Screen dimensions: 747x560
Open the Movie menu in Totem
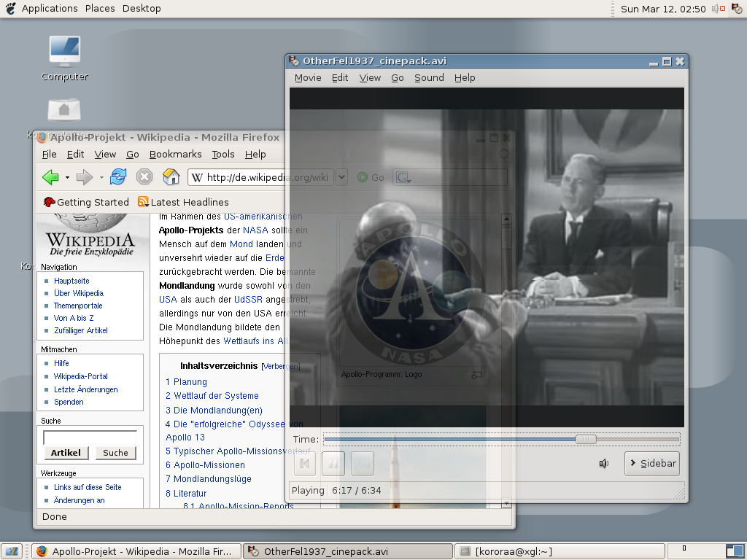click(308, 77)
